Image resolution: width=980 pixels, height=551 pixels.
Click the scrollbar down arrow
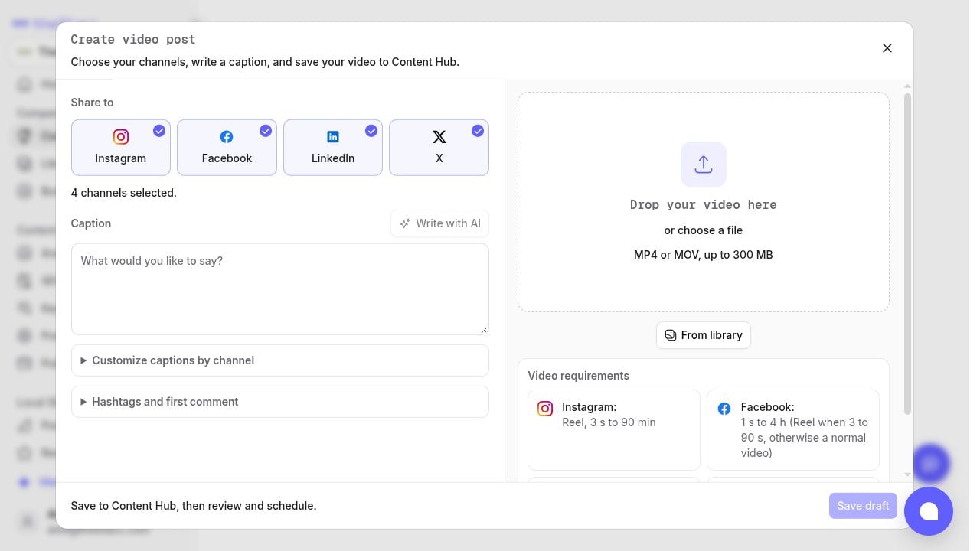pyautogui.click(x=908, y=474)
